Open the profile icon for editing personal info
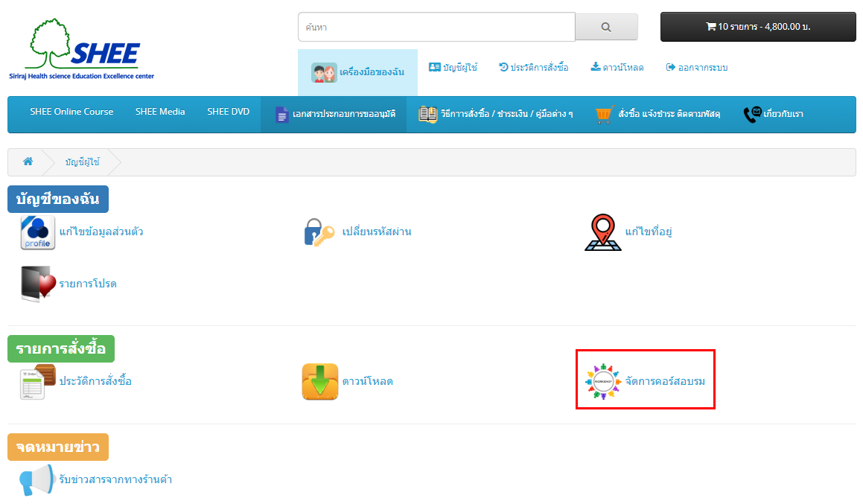This screenshot has width=863, height=504. point(37,232)
